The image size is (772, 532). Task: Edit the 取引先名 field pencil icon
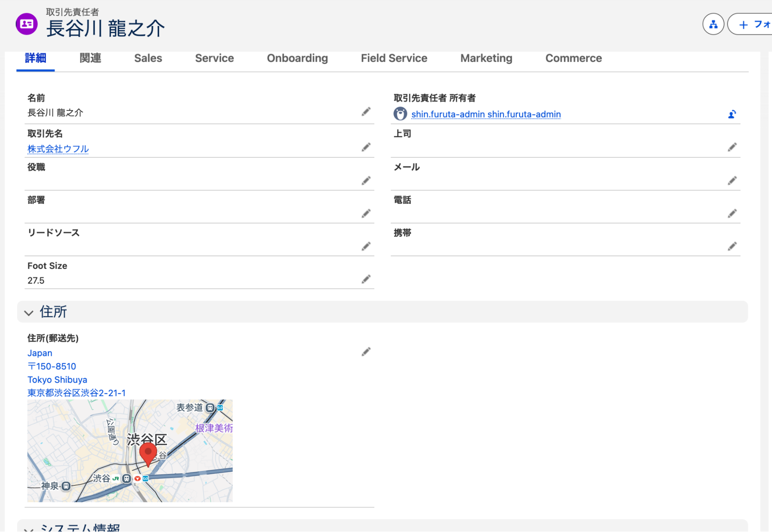[x=366, y=147]
